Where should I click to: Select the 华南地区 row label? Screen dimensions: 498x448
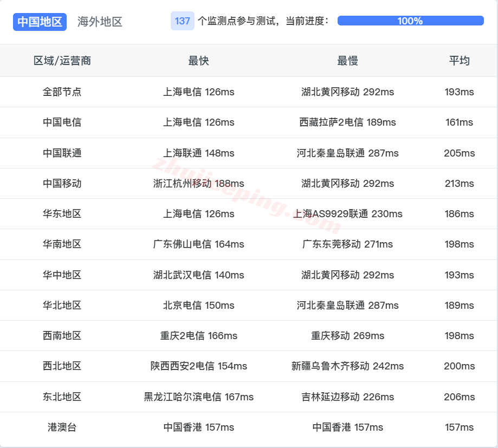point(62,244)
